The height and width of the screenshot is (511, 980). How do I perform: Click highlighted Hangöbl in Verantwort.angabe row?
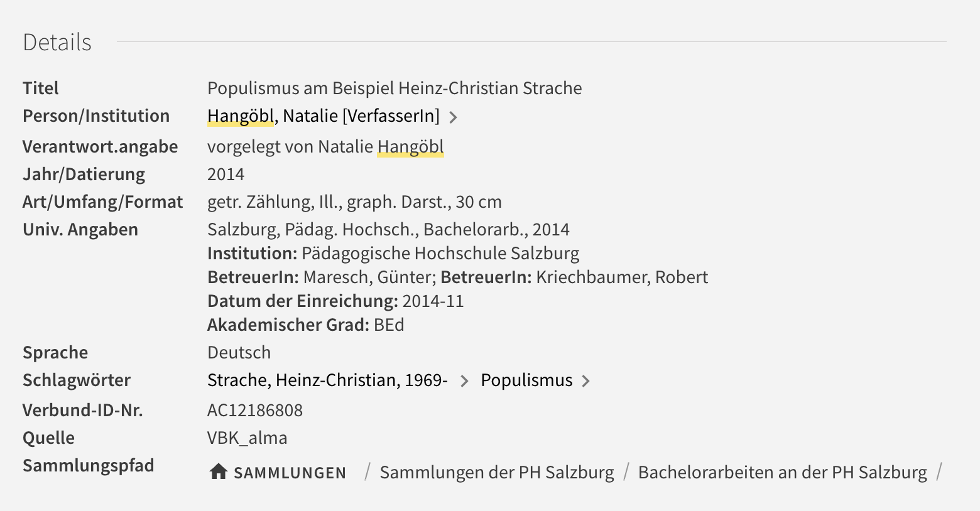(x=410, y=146)
